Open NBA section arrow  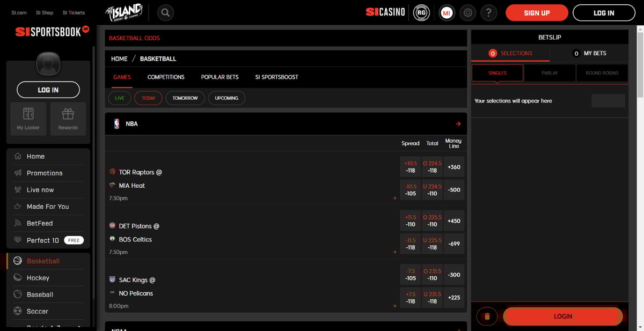tap(458, 124)
